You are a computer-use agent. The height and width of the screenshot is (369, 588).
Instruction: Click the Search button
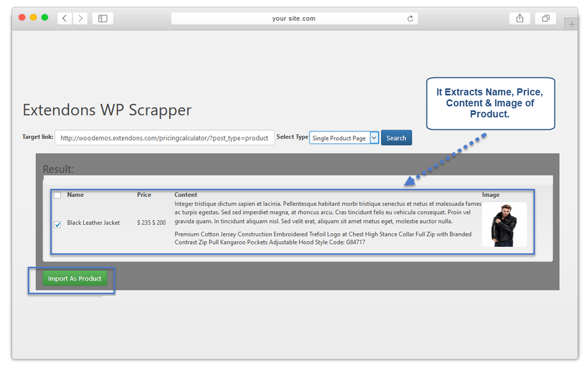tap(396, 138)
